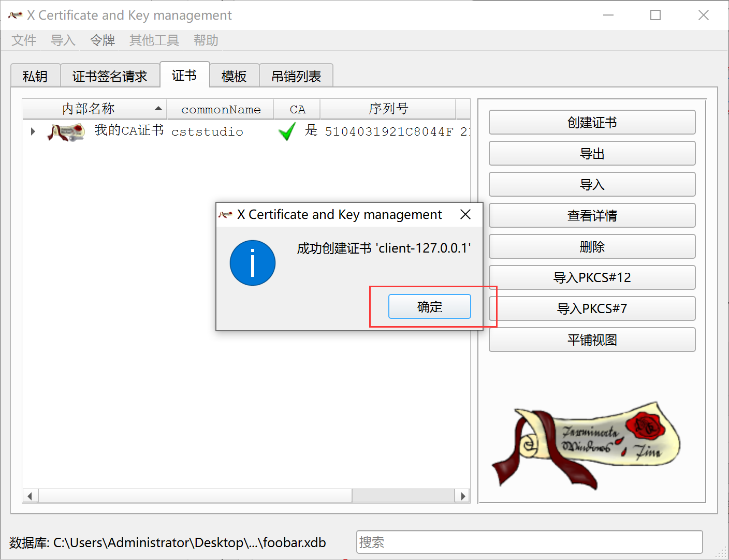Click the 是 CA value cell
The width and height of the screenshot is (729, 560).
tap(311, 130)
